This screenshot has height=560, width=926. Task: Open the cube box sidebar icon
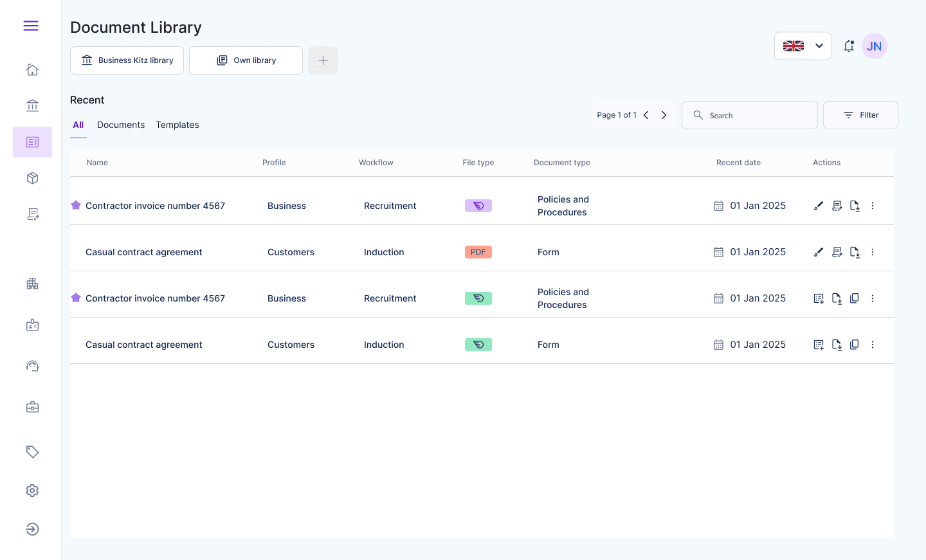(x=32, y=178)
